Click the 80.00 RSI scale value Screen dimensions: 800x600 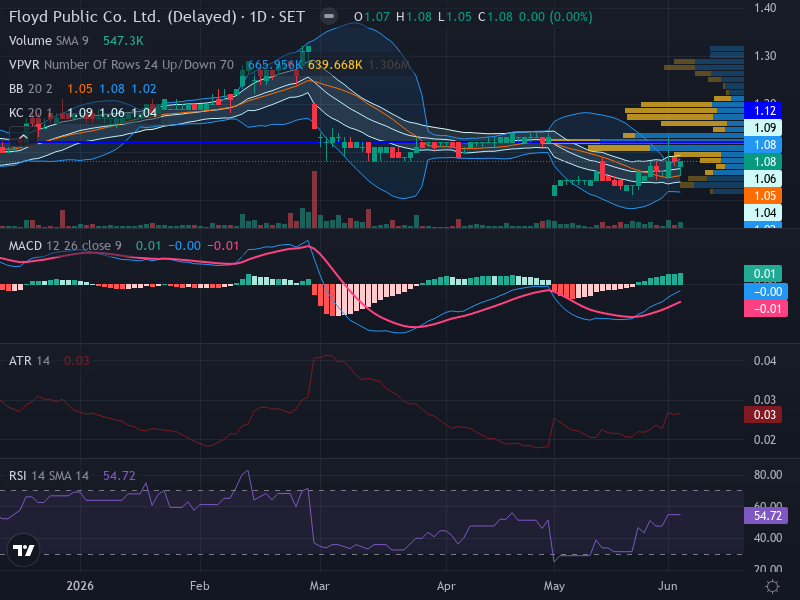pos(768,475)
